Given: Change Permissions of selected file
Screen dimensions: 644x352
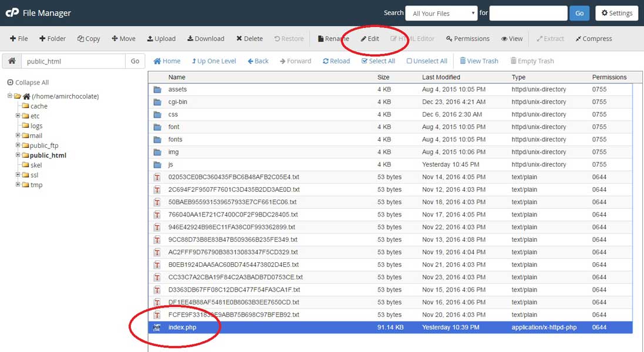Looking at the screenshot, I should (x=468, y=39).
